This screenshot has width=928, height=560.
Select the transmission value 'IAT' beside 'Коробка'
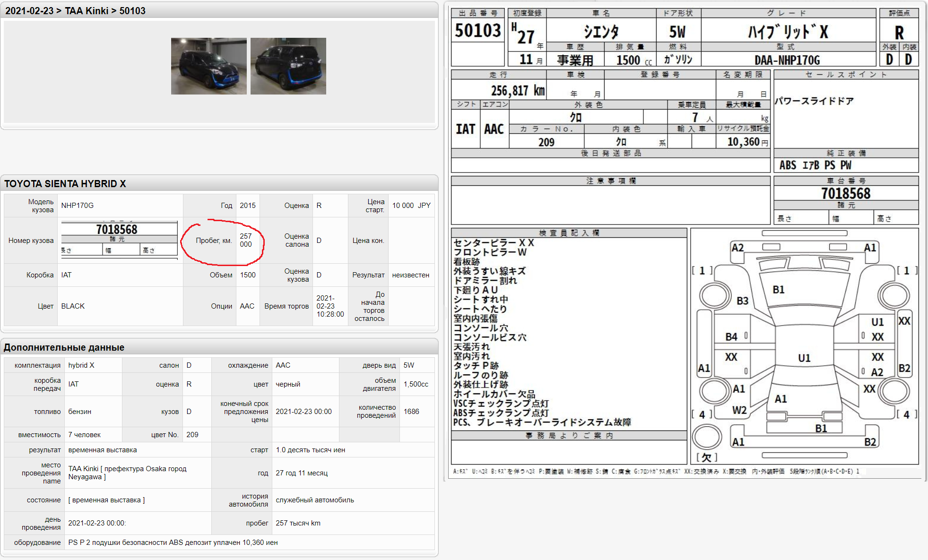66,275
